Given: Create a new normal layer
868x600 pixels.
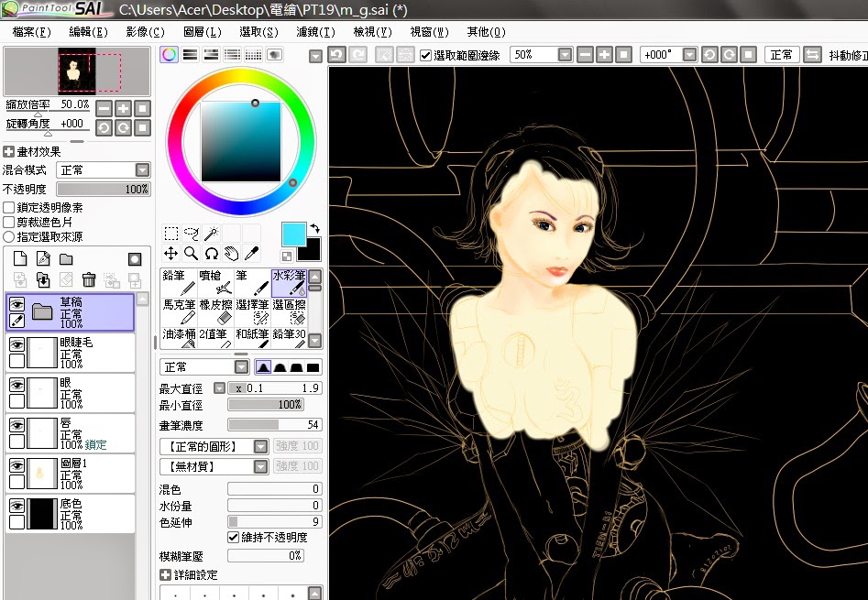Looking at the screenshot, I should pos(20,259).
